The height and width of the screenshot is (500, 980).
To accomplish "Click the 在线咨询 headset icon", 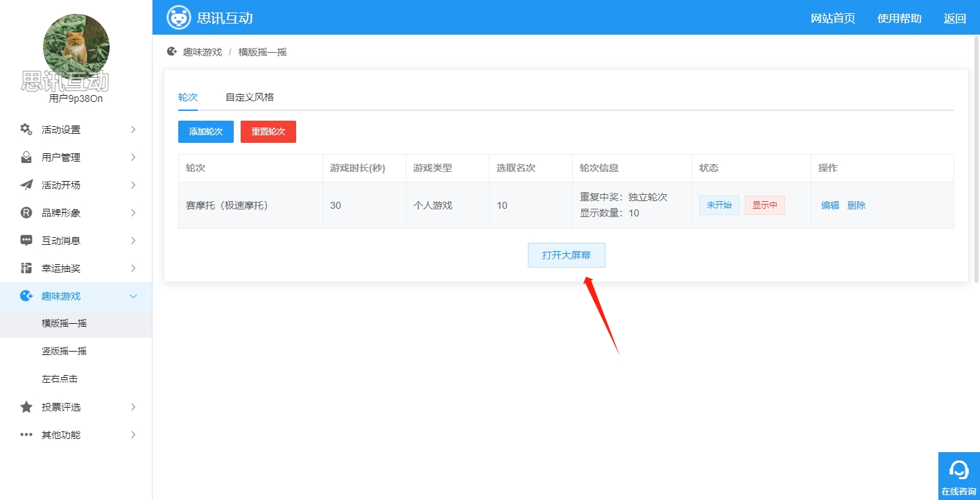I will pos(958,469).
